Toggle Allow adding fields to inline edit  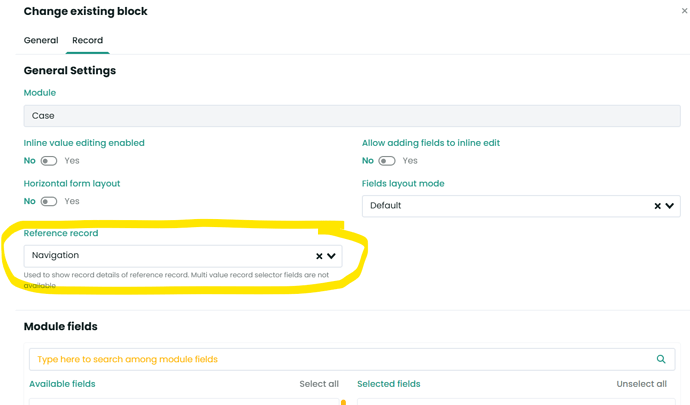tap(387, 161)
